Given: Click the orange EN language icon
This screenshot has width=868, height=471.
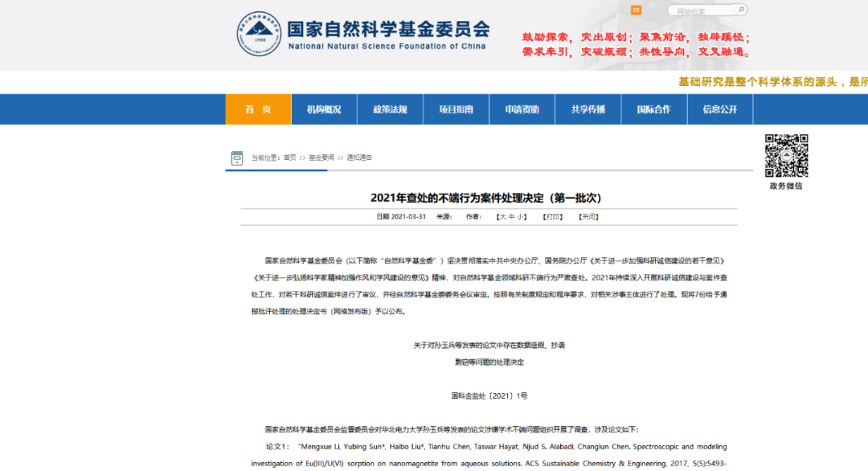Looking at the screenshot, I should (x=636, y=10).
